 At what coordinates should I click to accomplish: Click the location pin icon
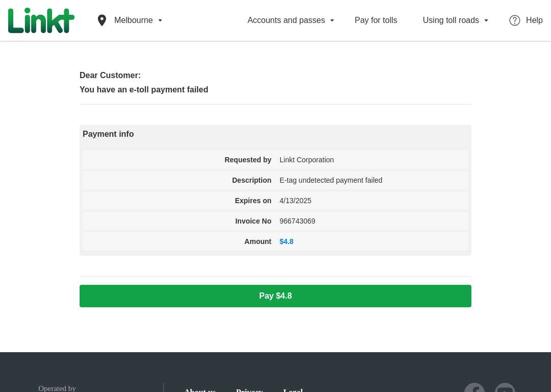tap(102, 20)
